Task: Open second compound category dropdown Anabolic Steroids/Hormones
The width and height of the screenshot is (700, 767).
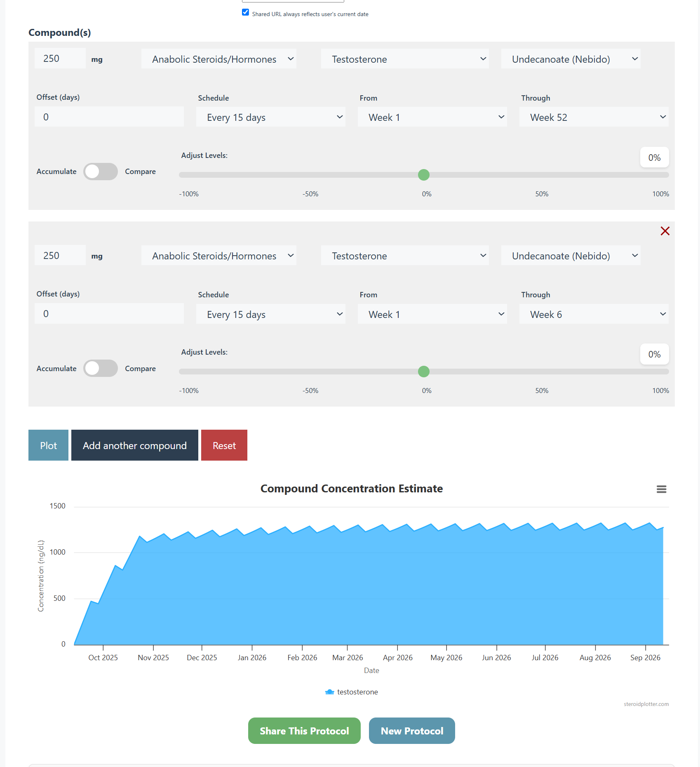Action: click(x=218, y=256)
